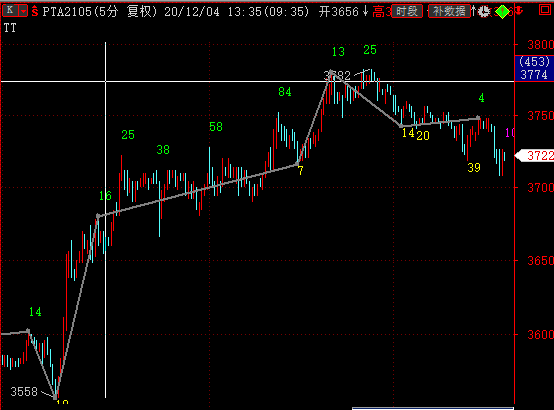Click the green 84 bar-count label
Viewport: 554px width, 410px height.
pos(285,92)
